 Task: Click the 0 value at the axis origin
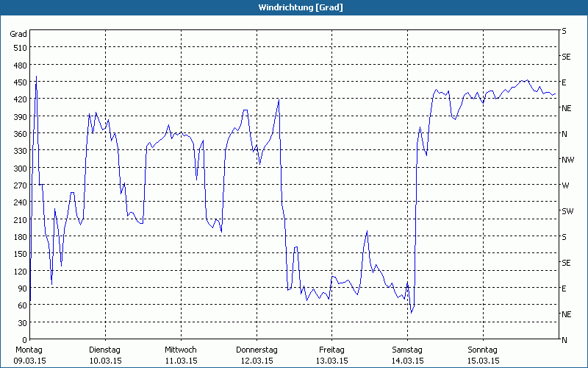click(25, 339)
